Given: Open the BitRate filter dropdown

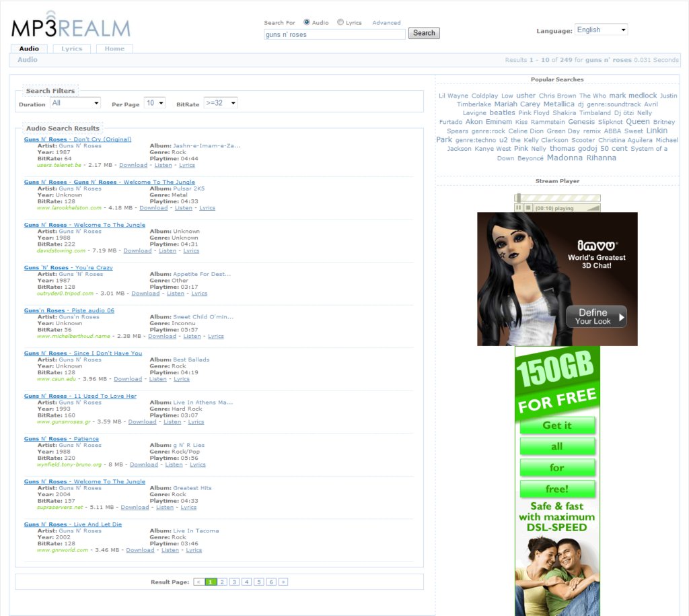Looking at the screenshot, I should pos(221,103).
